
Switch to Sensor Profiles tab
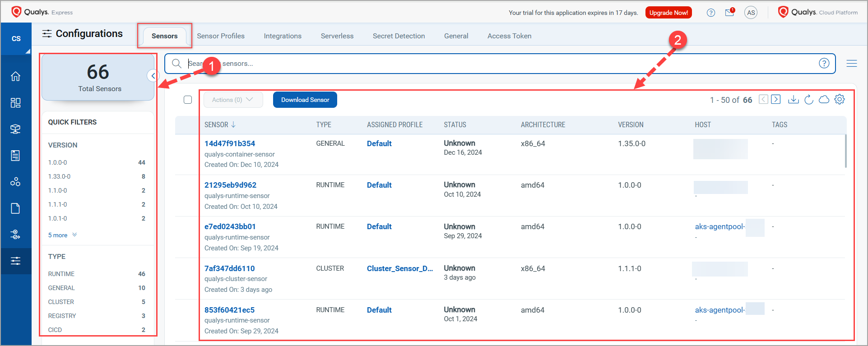221,36
